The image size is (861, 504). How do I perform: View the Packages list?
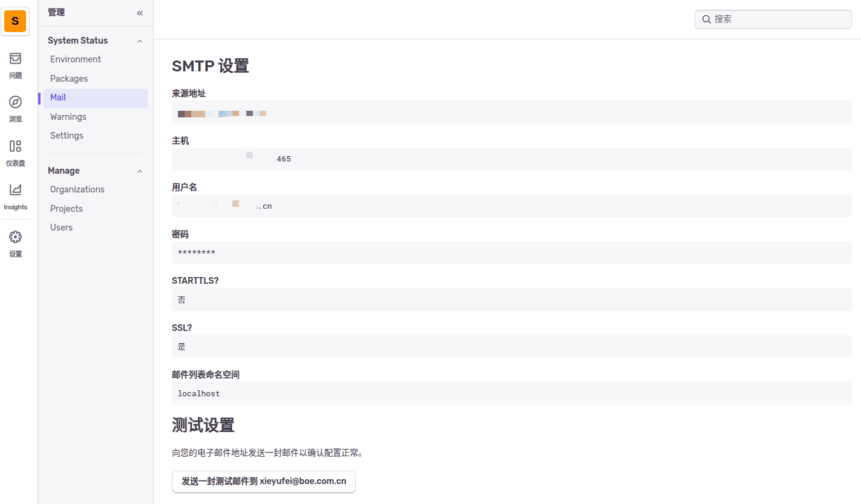coord(69,78)
